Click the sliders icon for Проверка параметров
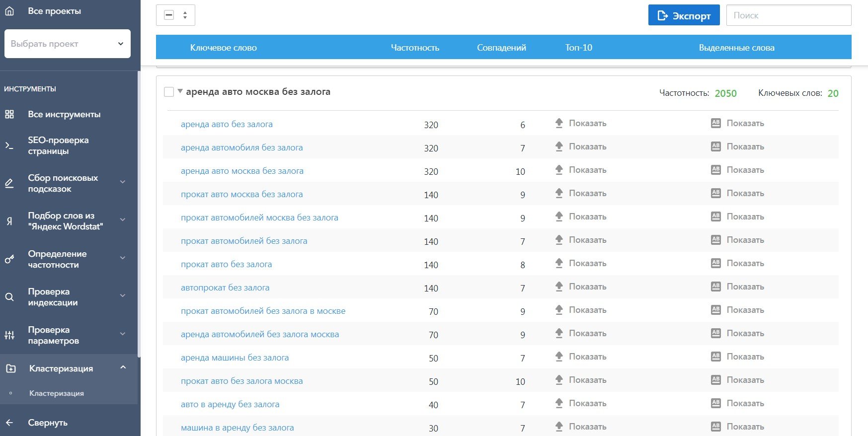 tap(9, 335)
